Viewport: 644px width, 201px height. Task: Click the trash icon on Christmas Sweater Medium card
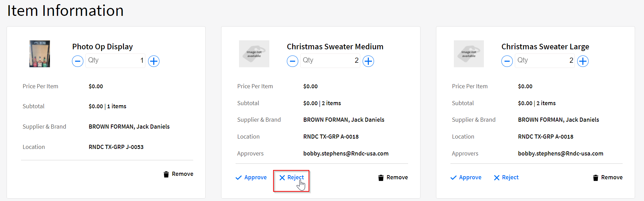[381, 177]
